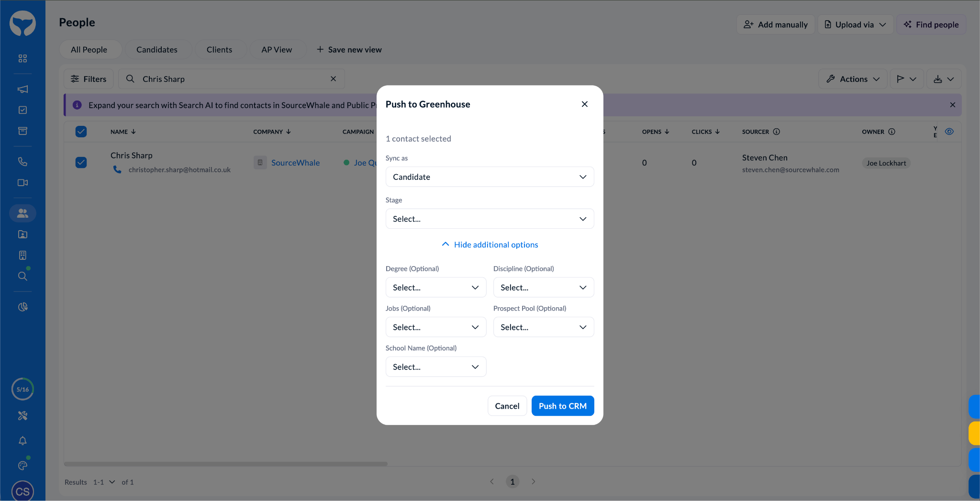Click the Chris Sharp search field

point(232,79)
